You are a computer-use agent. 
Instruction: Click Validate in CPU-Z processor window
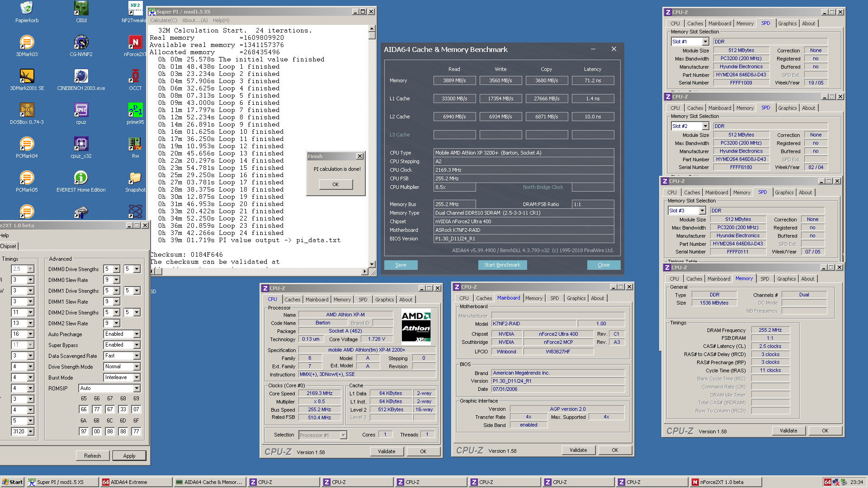point(387,451)
